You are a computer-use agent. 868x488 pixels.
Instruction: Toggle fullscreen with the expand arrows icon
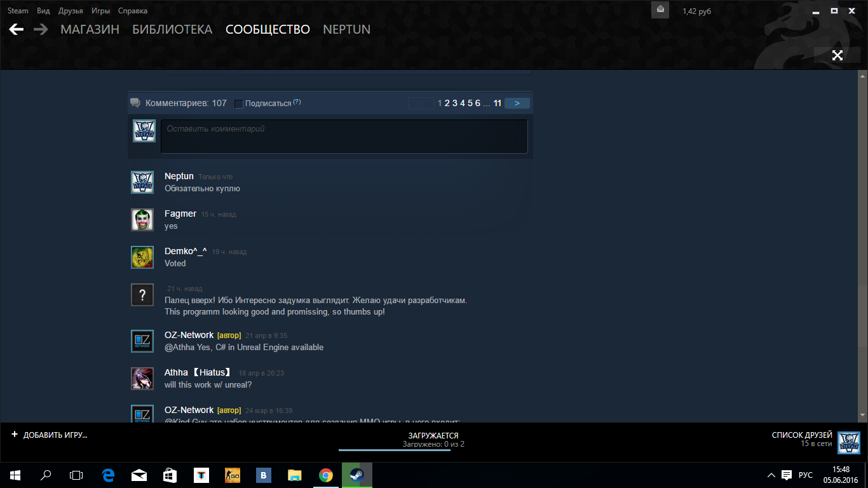pyautogui.click(x=837, y=55)
